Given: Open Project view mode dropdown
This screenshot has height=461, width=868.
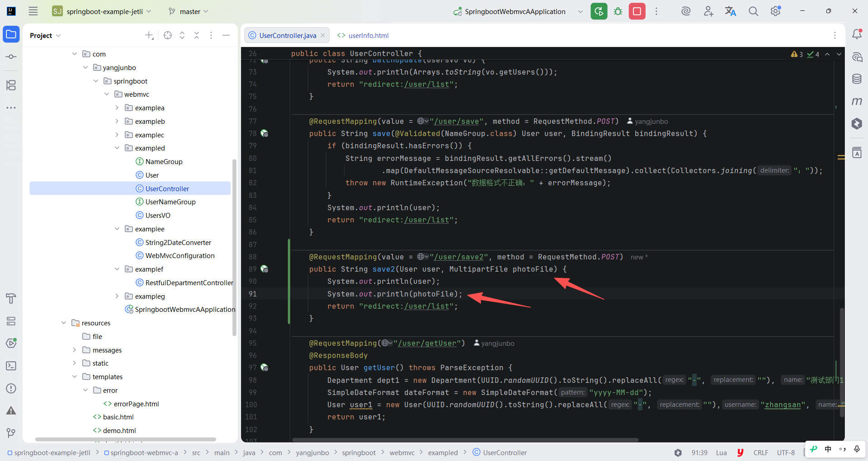Looking at the screenshot, I should pyautogui.click(x=45, y=35).
